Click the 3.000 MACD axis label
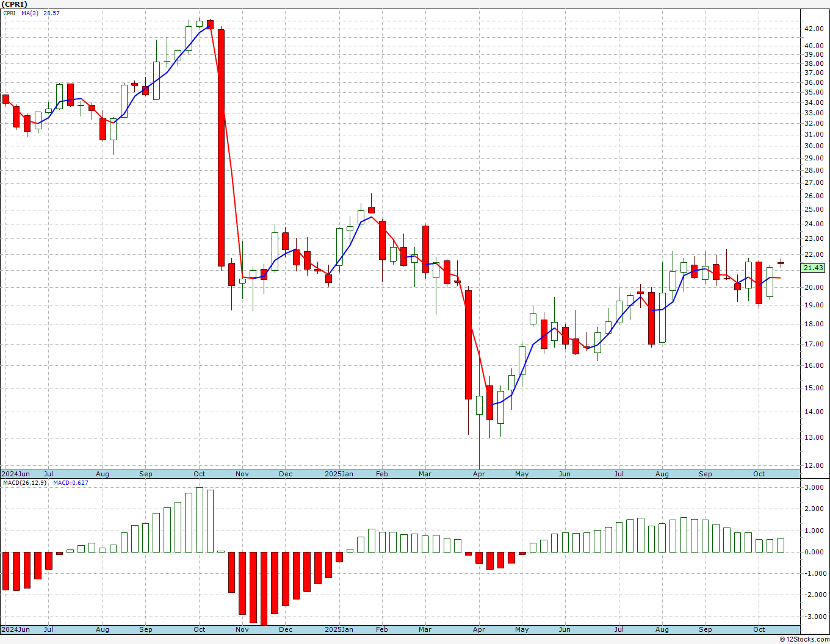The image size is (830, 644). [815, 487]
